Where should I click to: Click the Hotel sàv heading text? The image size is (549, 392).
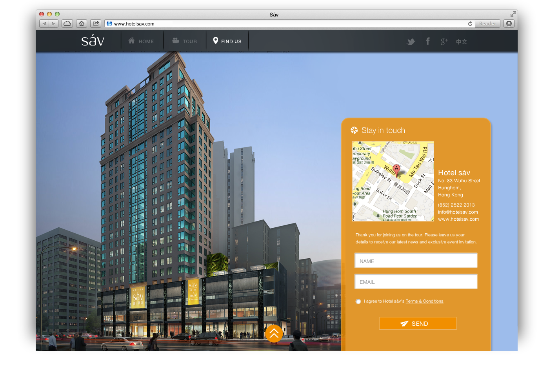[454, 173]
